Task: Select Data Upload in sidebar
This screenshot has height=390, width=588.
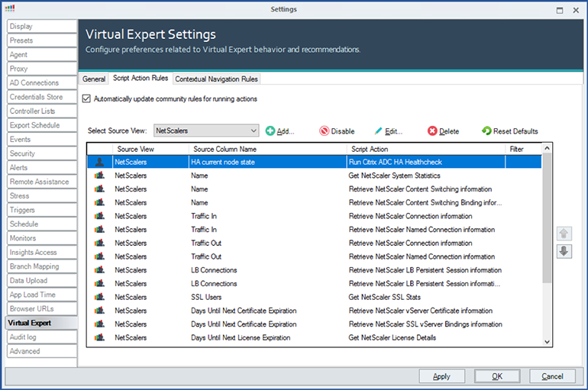Action: pos(42,280)
